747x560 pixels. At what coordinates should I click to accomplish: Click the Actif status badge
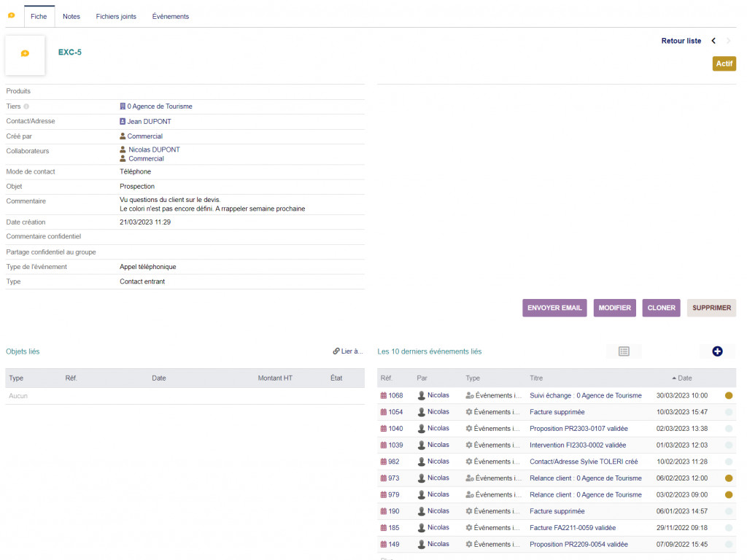coord(724,63)
